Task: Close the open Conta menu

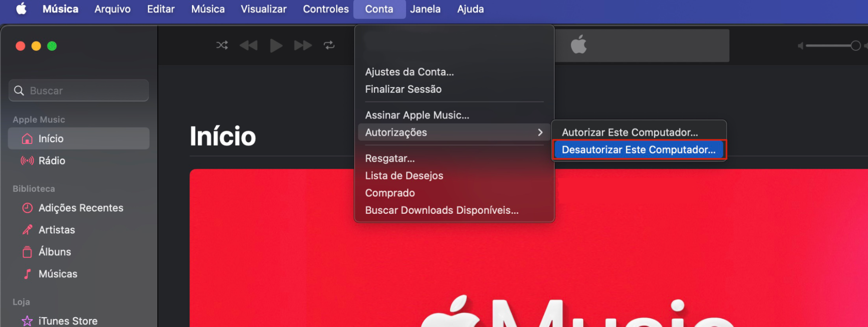Action: point(379,9)
